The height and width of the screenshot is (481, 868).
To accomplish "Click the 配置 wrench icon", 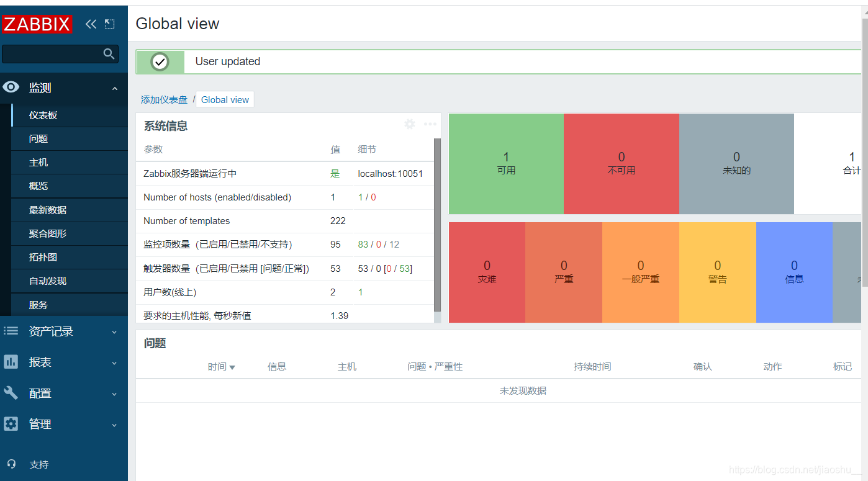I will coord(11,393).
